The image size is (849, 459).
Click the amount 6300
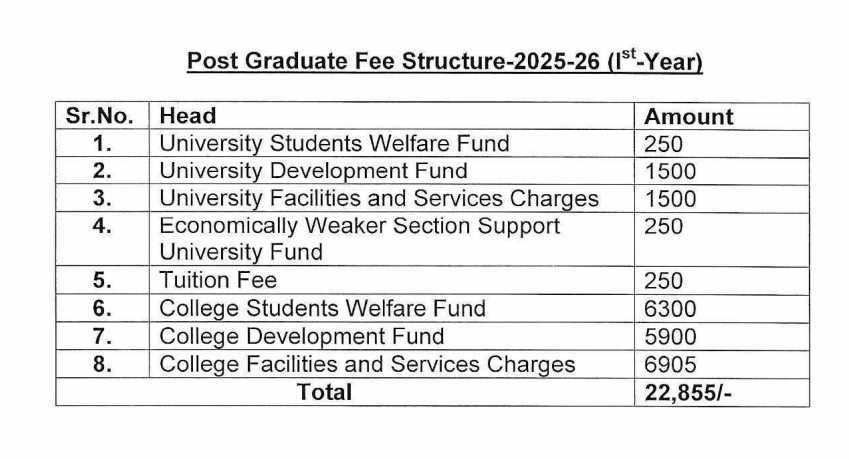[x=670, y=308]
